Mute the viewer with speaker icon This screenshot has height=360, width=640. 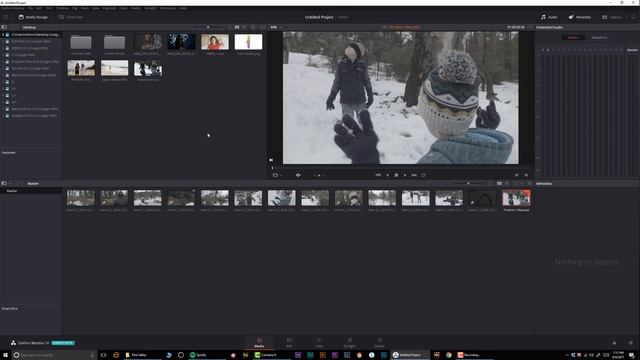point(271,160)
